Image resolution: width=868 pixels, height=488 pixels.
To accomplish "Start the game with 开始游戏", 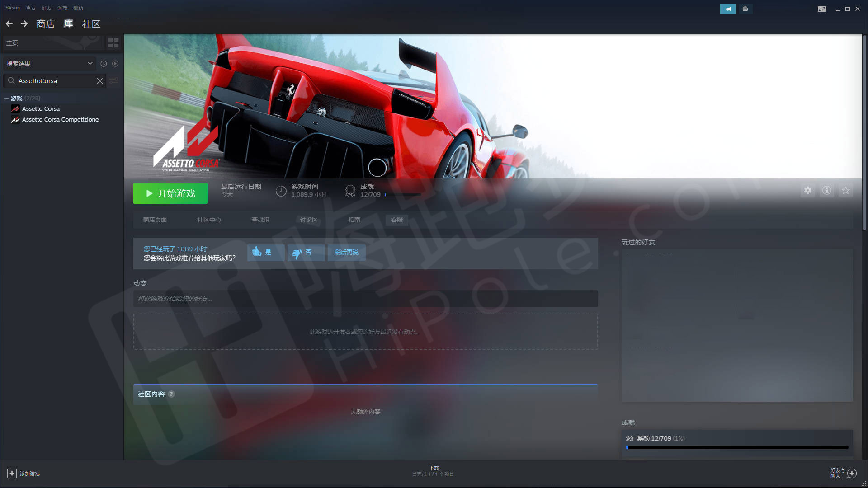I will [170, 193].
